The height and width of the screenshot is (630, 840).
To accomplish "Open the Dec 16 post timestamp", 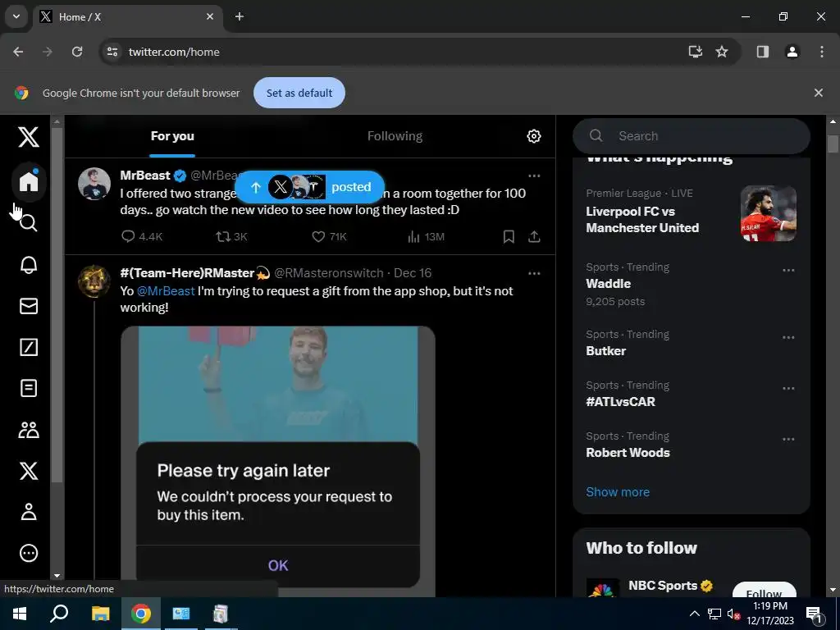I will point(413,273).
